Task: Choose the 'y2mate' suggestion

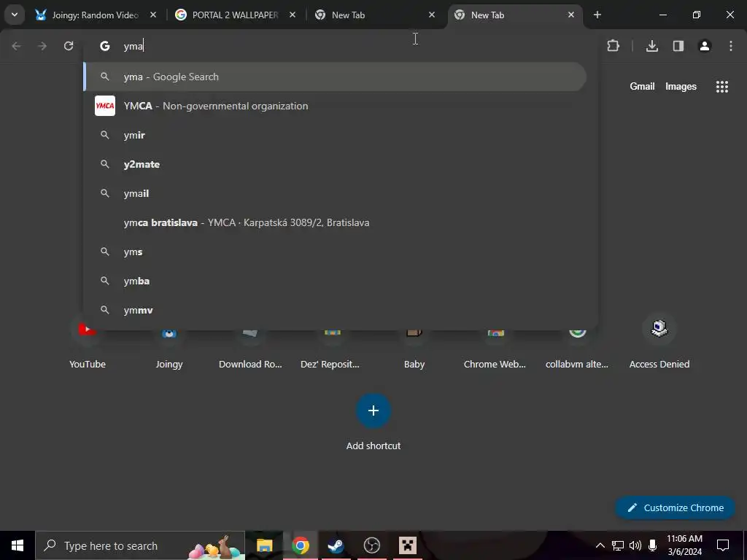Action: [335, 164]
